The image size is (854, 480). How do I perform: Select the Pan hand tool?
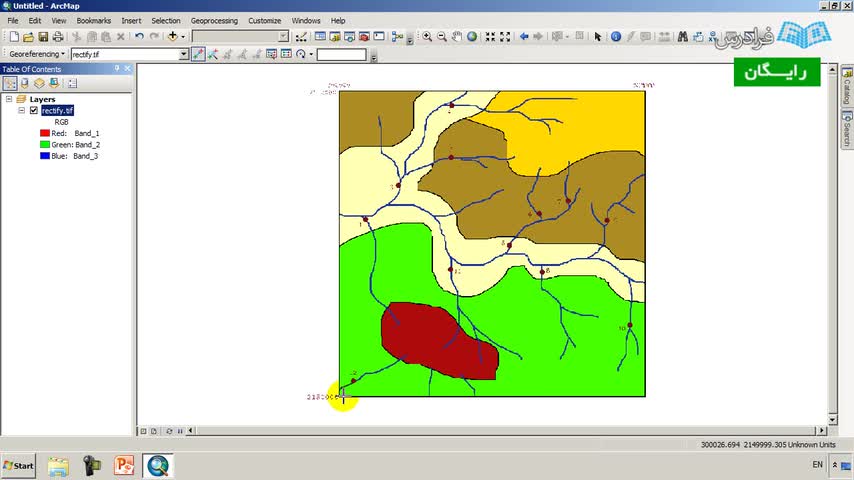[457, 37]
